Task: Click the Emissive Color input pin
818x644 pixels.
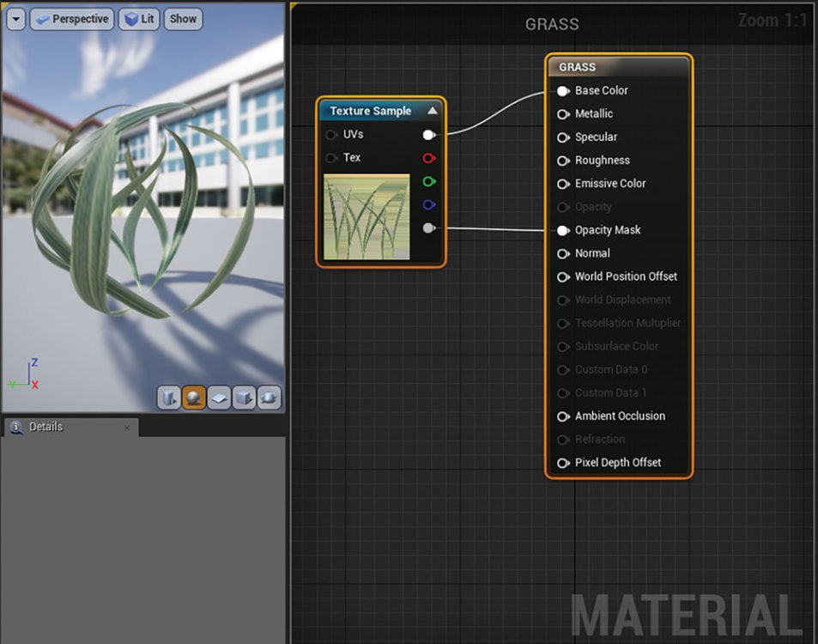Action: pos(563,184)
